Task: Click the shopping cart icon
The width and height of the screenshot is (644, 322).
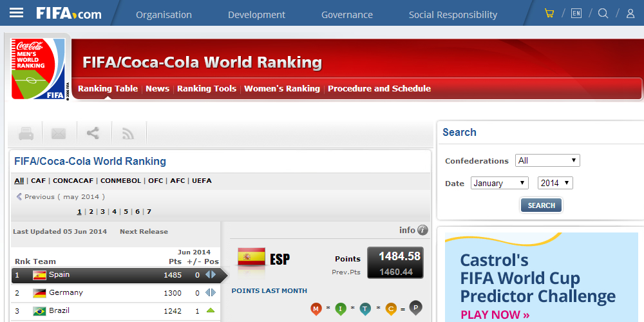Action: 549,14
